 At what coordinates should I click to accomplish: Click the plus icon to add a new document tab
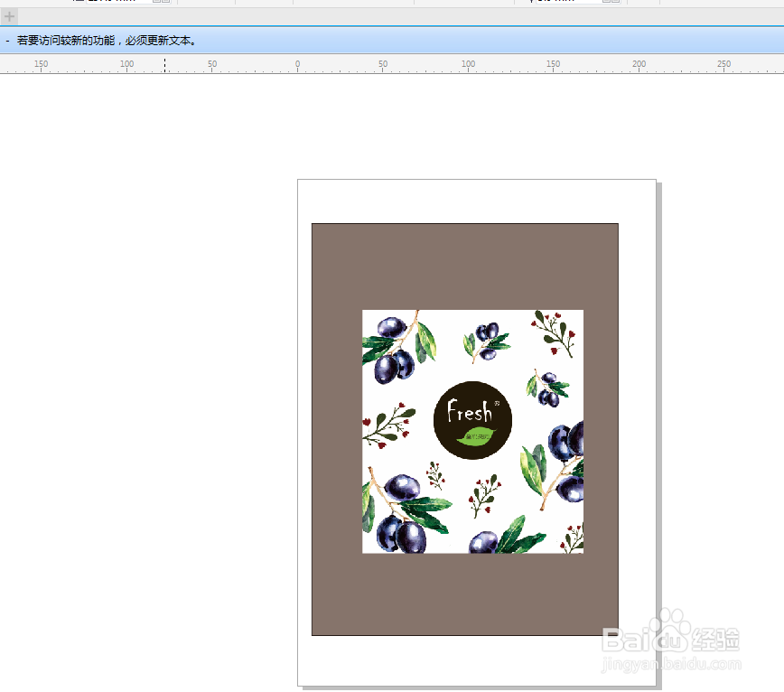pyautogui.click(x=8, y=16)
